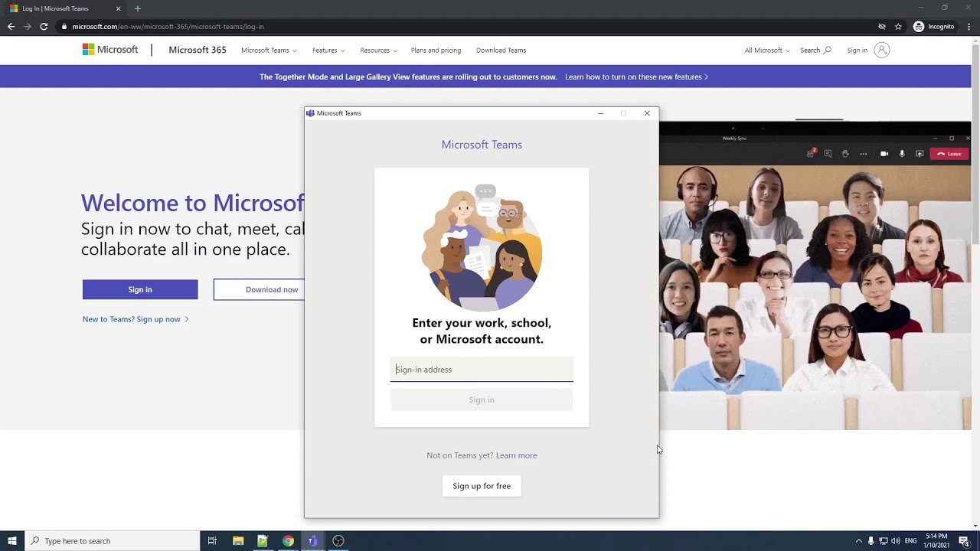
Task: Open the Learn more link in Teams app
Action: coord(516,455)
